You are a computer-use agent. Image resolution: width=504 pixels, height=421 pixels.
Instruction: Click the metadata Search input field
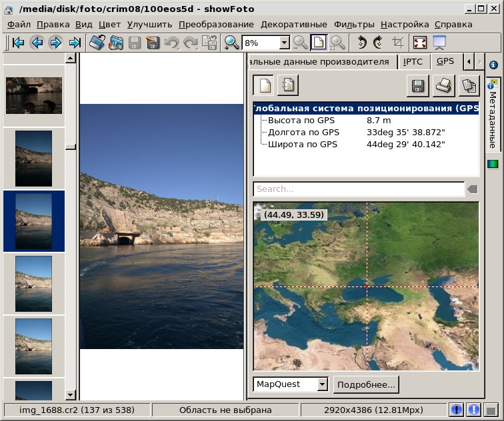[359, 189]
